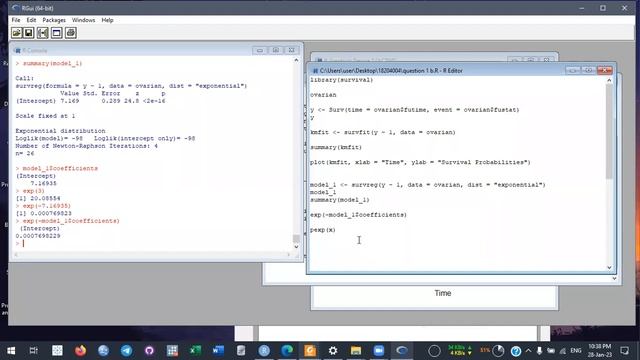Run the current line or selection

[42, 33]
